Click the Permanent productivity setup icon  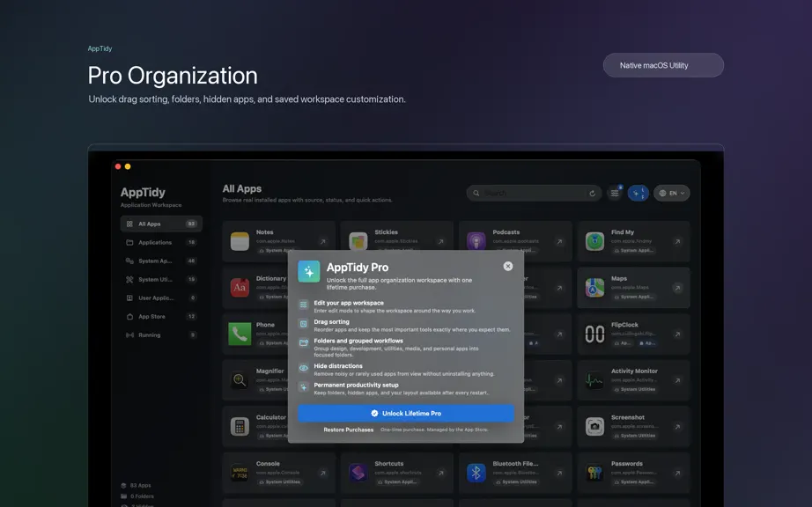tap(304, 387)
